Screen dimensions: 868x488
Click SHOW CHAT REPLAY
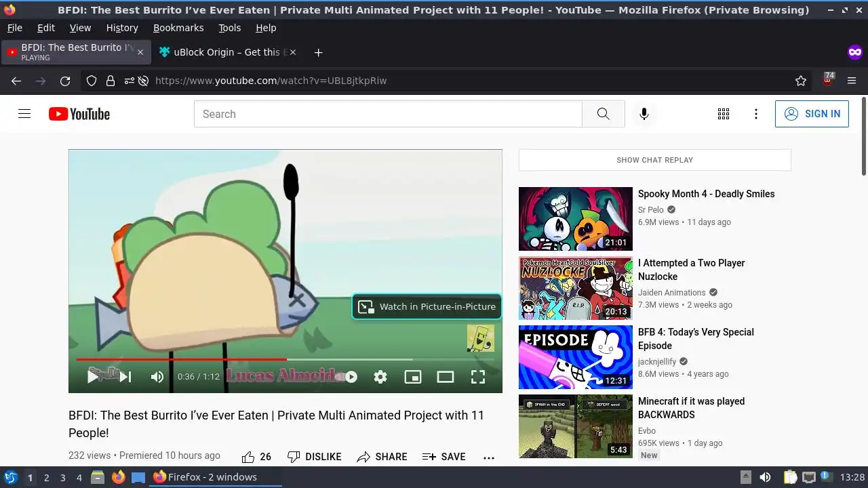[x=655, y=160]
